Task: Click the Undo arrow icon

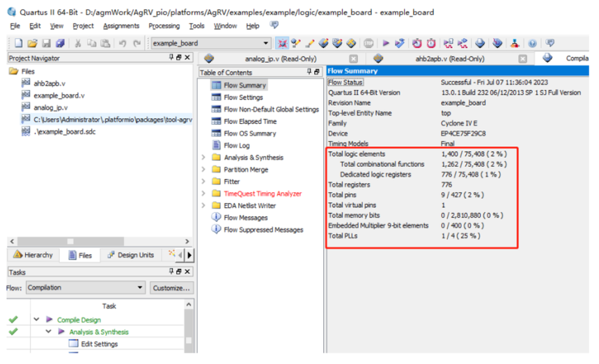Action: click(123, 43)
